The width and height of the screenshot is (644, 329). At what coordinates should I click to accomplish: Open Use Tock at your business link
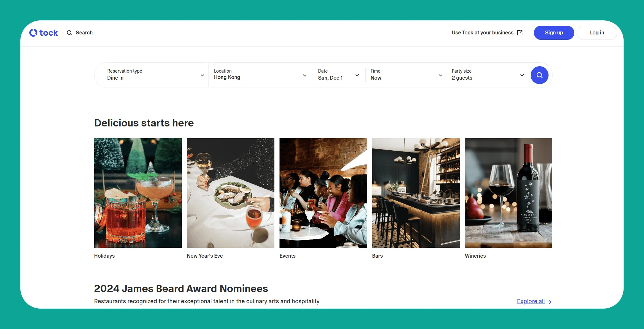483,33
